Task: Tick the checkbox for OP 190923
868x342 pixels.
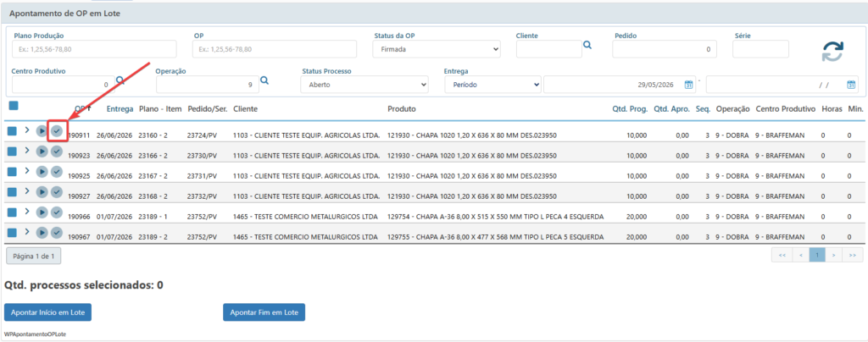Action: 12,152
